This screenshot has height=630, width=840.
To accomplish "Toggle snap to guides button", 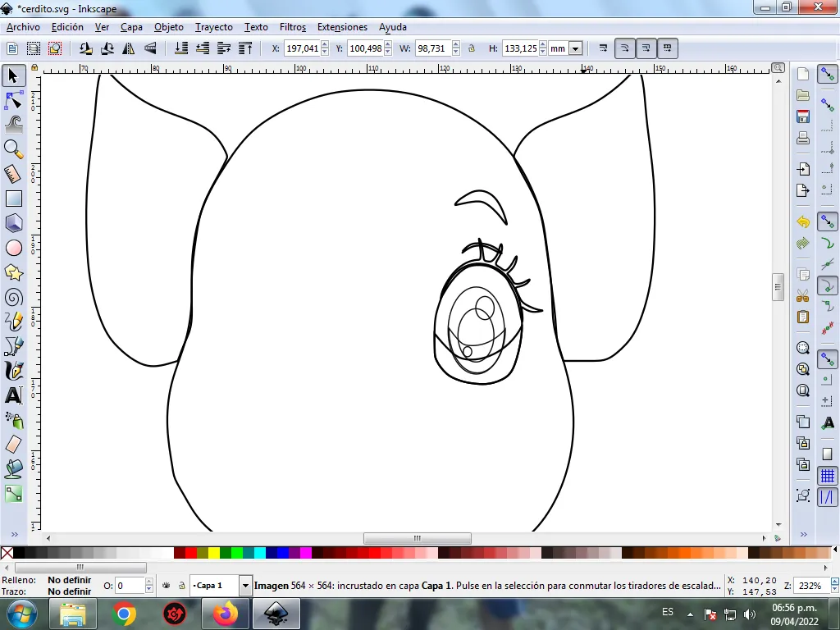I will point(828,497).
